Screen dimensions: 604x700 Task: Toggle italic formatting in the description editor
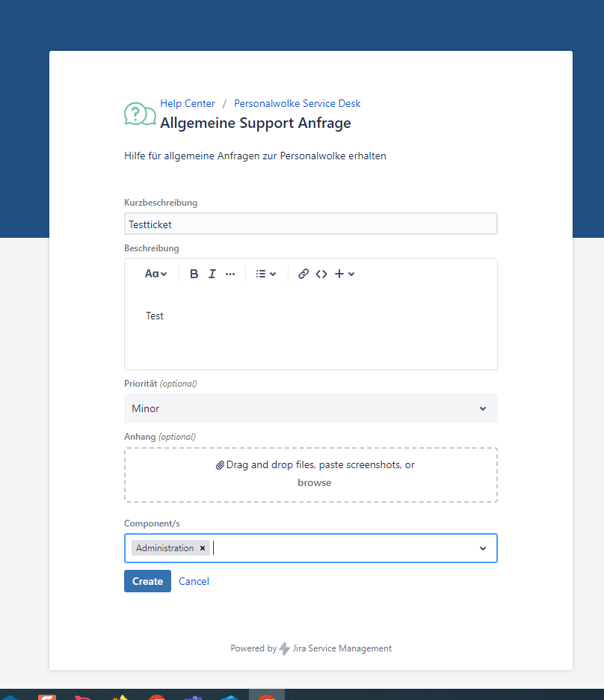tap(212, 274)
